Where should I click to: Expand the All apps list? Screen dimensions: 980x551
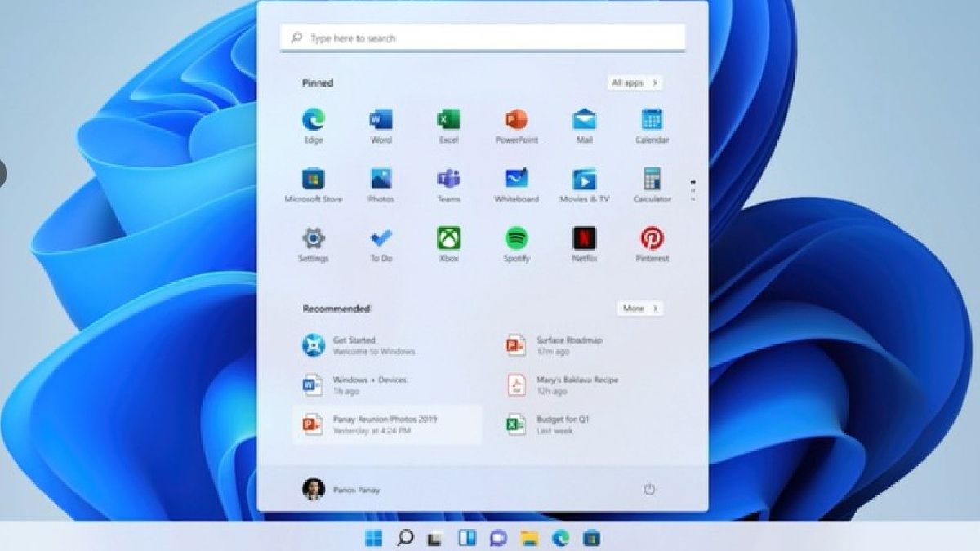(x=635, y=82)
